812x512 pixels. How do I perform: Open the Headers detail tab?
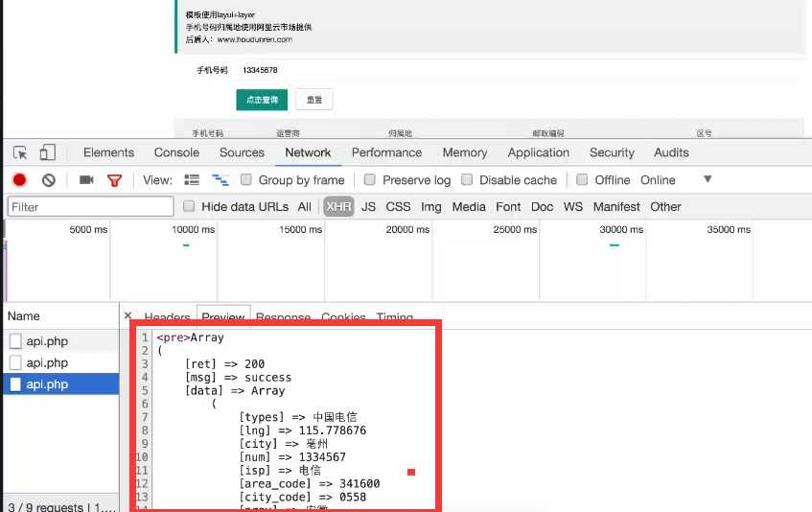(167, 315)
